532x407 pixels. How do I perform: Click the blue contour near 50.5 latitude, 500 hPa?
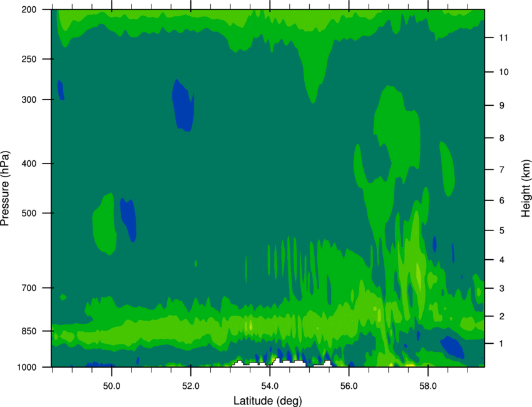(128, 219)
